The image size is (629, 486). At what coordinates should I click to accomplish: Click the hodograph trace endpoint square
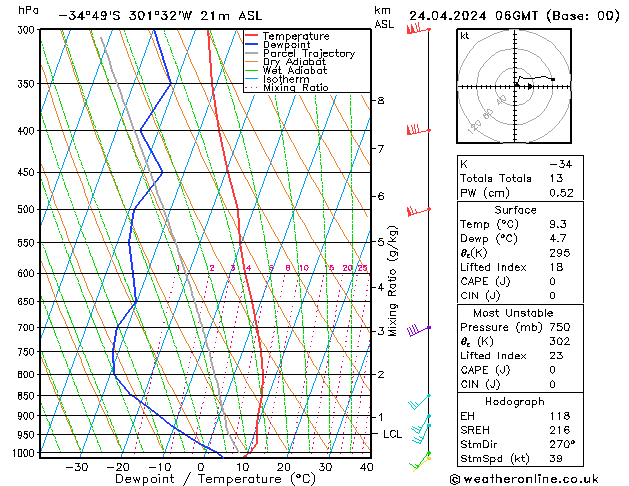click(x=553, y=79)
